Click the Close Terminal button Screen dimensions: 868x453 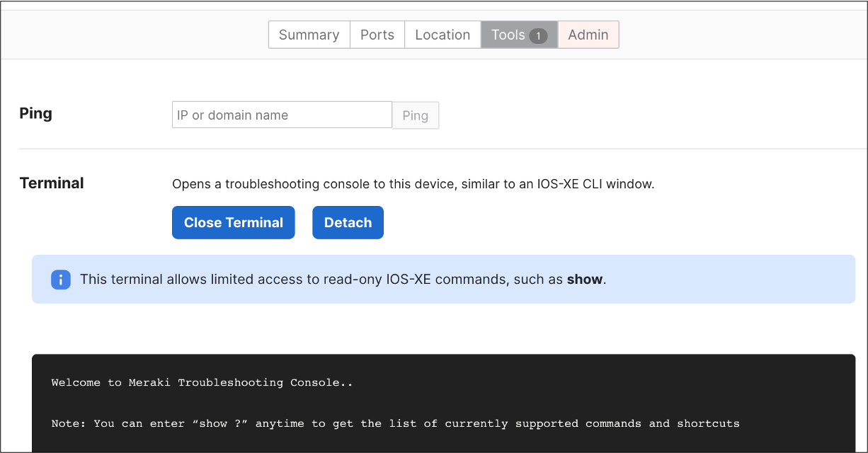pyautogui.click(x=233, y=222)
